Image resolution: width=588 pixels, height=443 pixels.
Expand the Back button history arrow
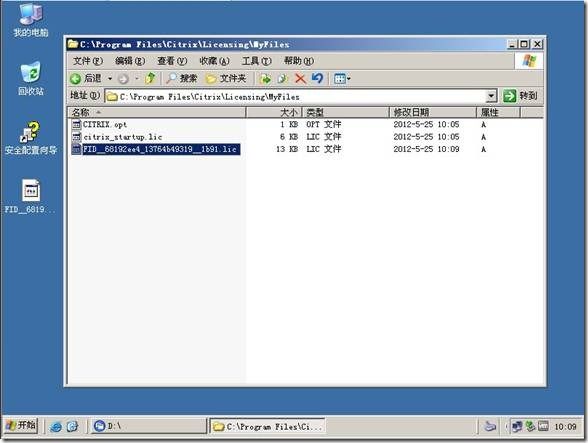tap(110, 79)
